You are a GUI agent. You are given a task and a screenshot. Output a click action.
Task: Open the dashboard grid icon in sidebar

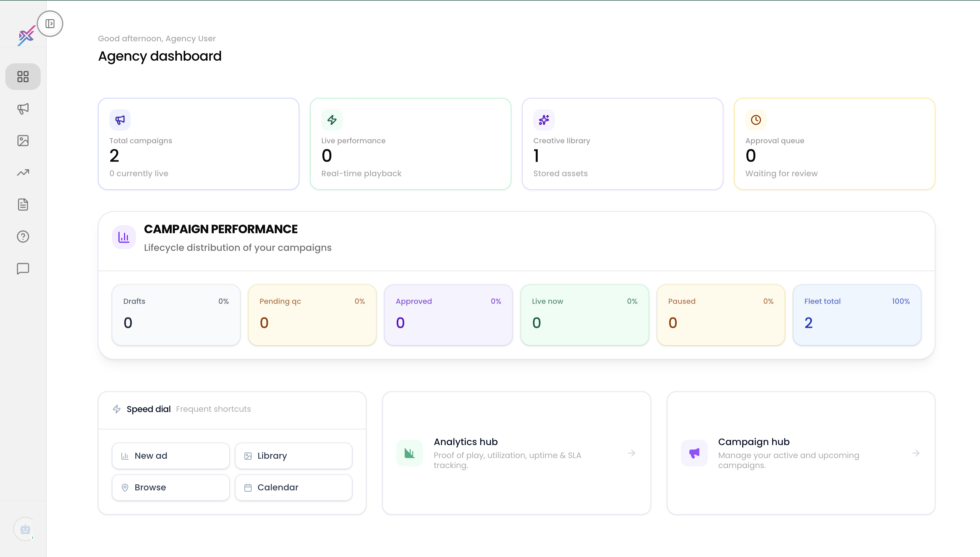pos(23,77)
